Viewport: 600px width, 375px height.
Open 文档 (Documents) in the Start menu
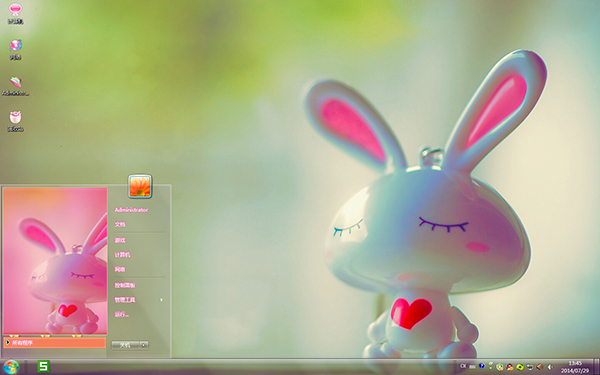pos(120,225)
